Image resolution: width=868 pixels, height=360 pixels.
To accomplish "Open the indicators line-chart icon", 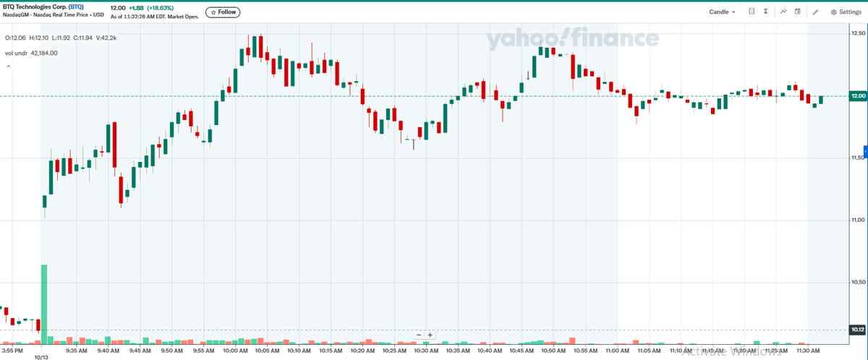I will [x=783, y=12].
